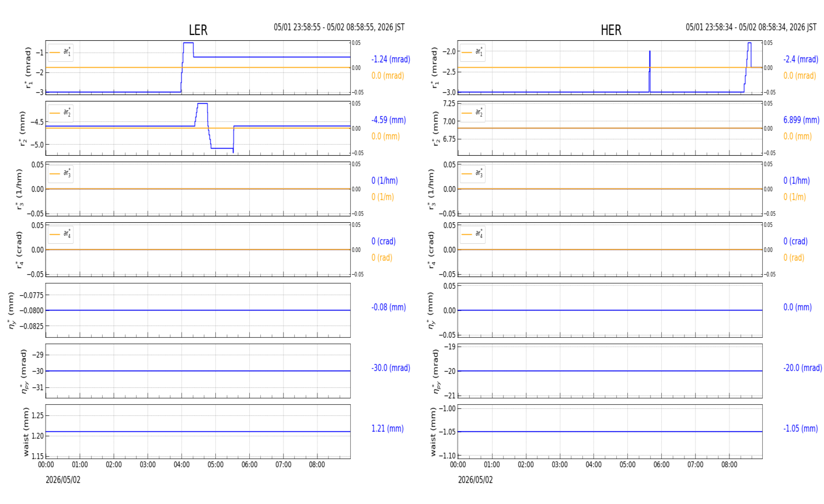Click the blue -1.05 (mm) HER waist value
824x504 pixels.
(801, 429)
